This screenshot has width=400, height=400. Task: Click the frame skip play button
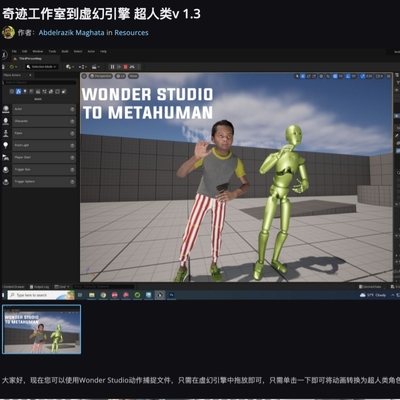119,67
